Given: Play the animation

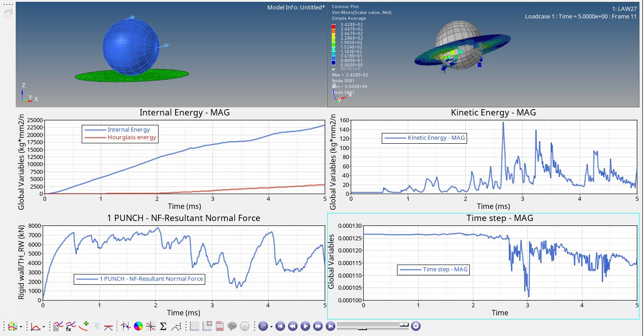Looking at the screenshot, I should [x=305, y=327].
